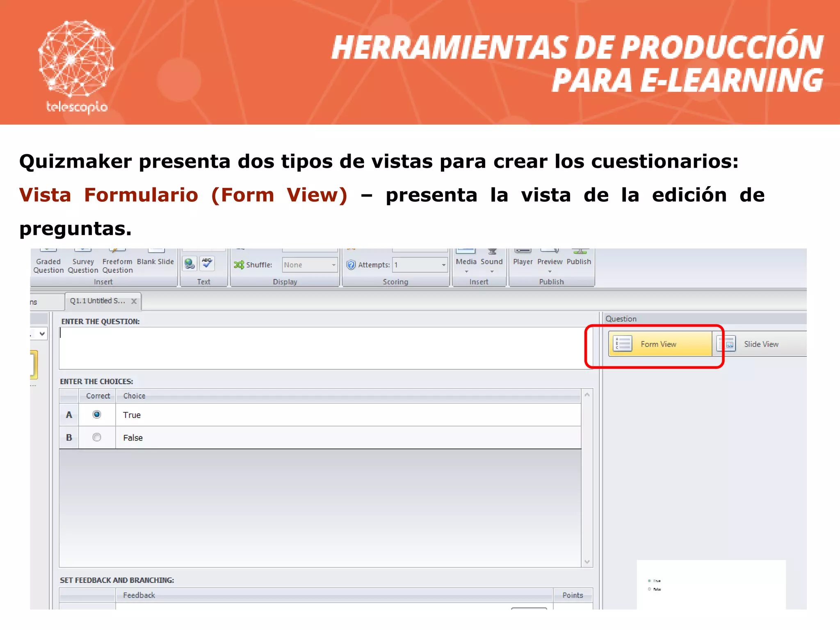Click the Correct column header
840x630 pixels.
coord(98,396)
